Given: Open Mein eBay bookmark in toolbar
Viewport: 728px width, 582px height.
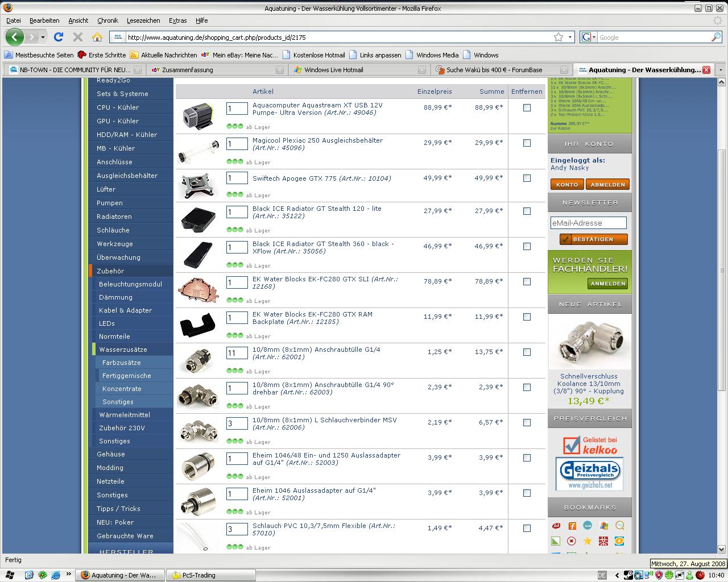Looking at the screenshot, I should point(240,55).
